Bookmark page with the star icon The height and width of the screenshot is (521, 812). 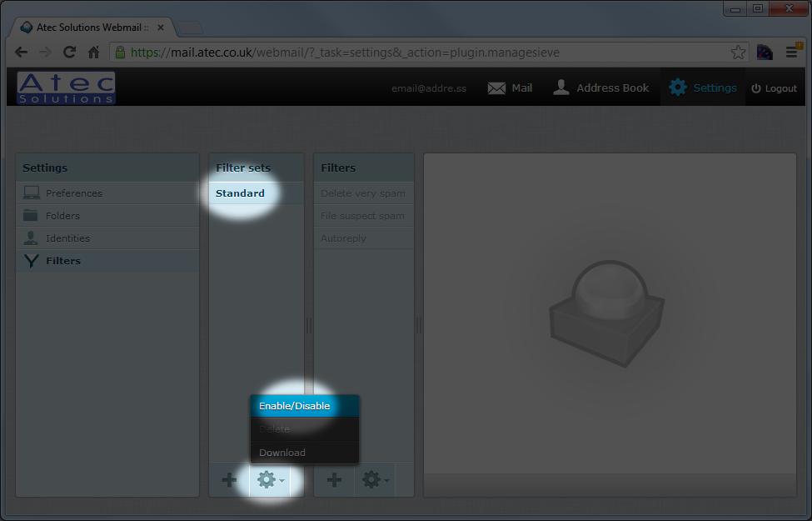[738, 53]
